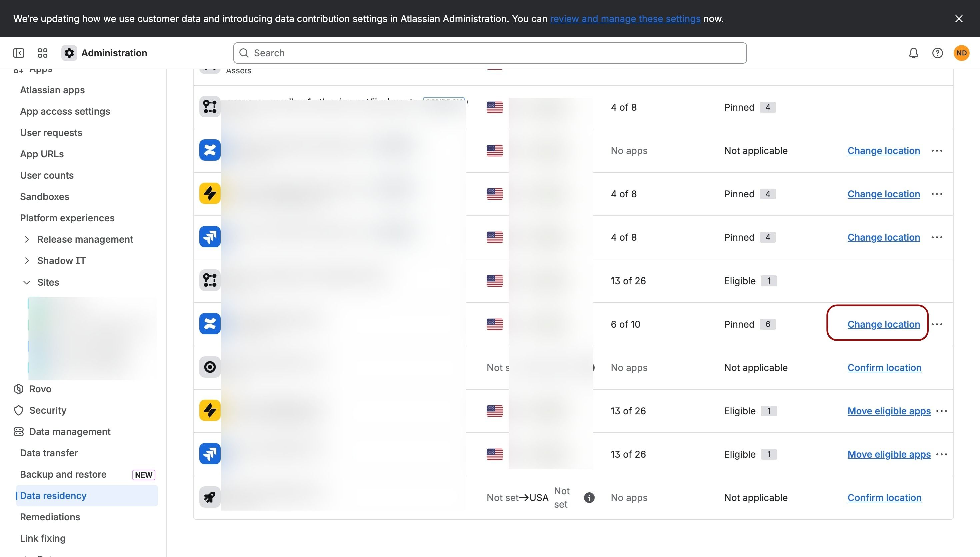This screenshot has width=980, height=557.
Task: Open the notifications bell
Action: tap(913, 53)
